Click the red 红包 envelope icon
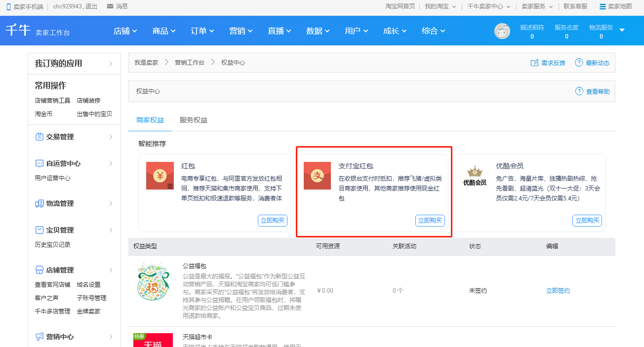This screenshot has width=644, height=347. [x=160, y=176]
